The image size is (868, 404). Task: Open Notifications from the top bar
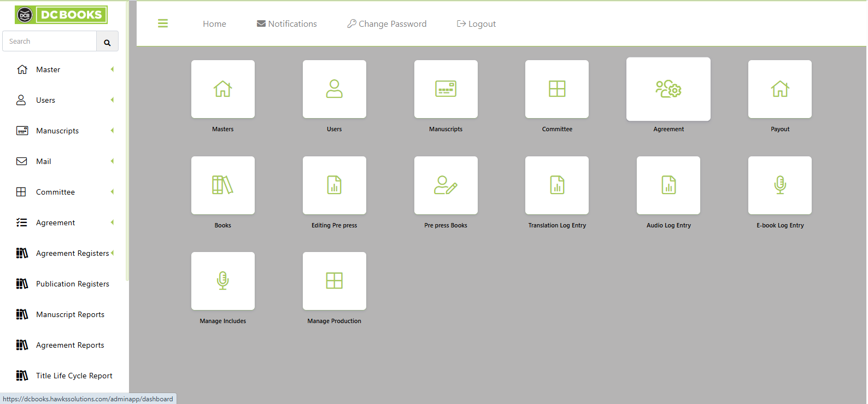click(287, 24)
